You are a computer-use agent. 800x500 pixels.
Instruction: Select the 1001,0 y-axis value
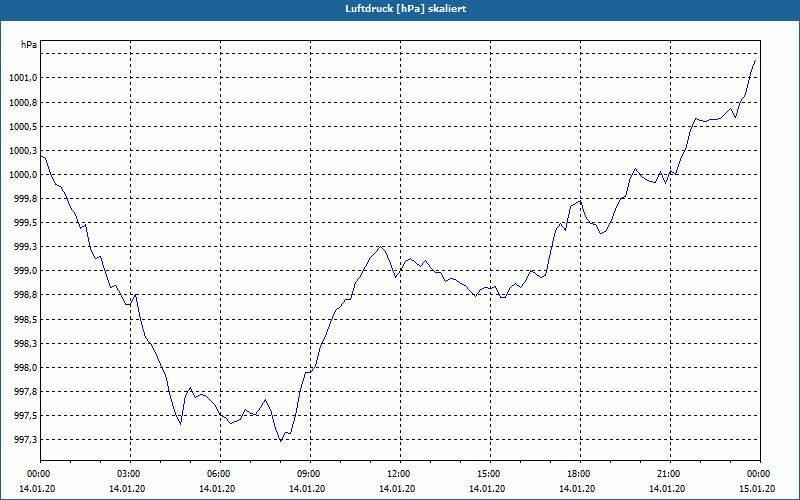(23, 78)
